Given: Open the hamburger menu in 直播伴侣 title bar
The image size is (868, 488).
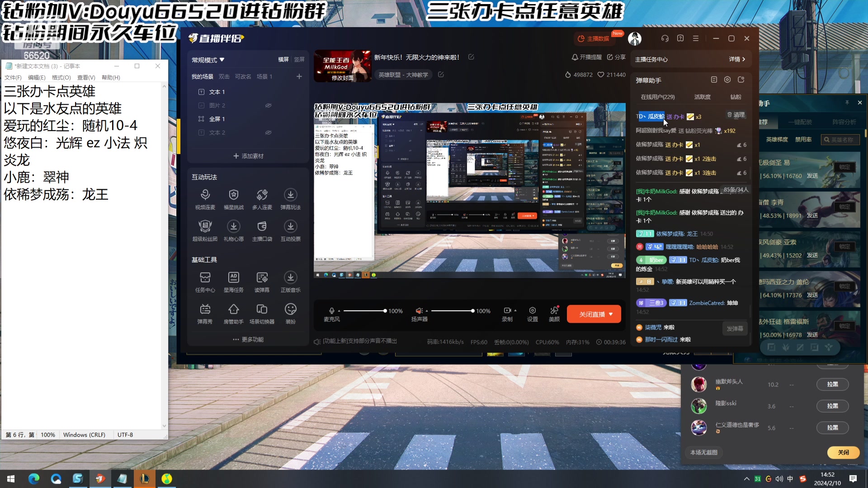Looking at the screenshot, I should [x=696, y=38].
